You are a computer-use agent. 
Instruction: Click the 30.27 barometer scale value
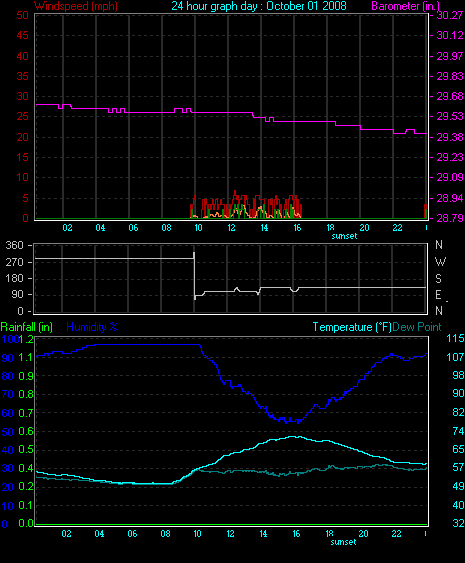450,15
